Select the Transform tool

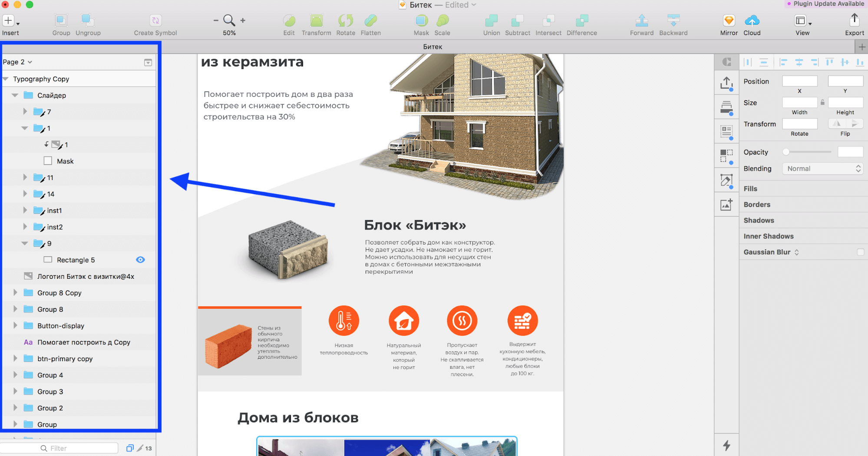[x=316, y=20]
